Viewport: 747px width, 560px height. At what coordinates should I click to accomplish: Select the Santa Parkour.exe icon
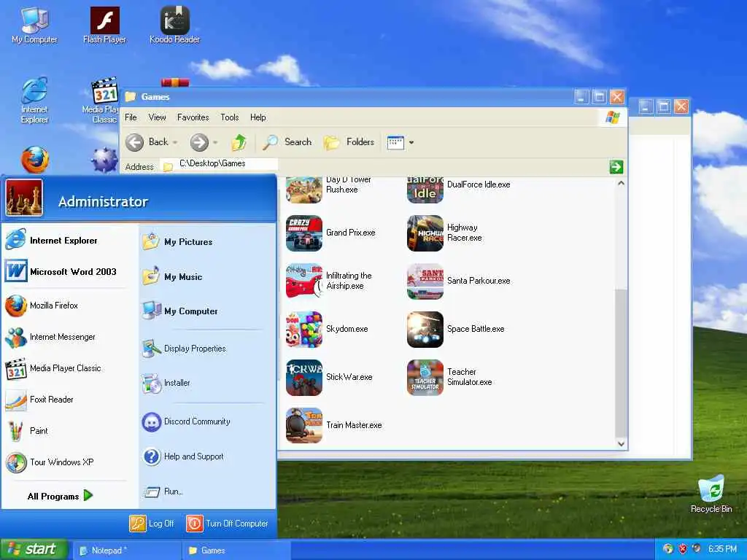coord(425,281)
